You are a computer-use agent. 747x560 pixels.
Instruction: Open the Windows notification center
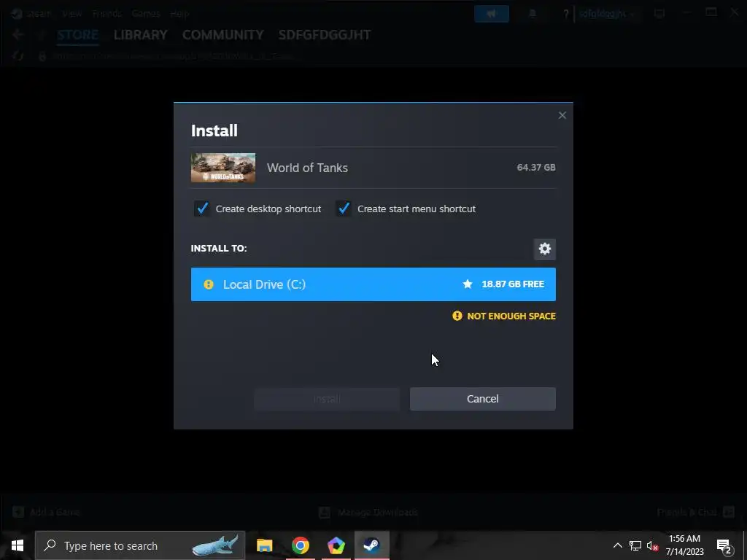(x=724, y=545)
